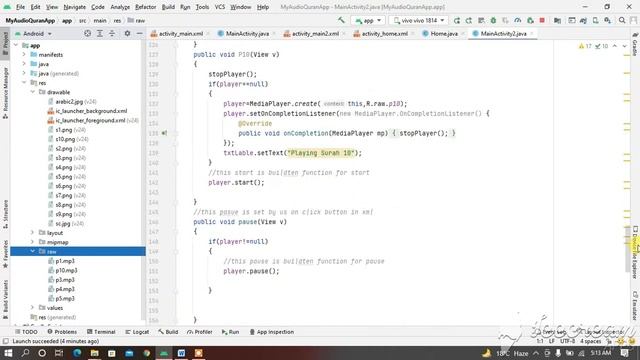Click the Make Project hammer icon
Screen dimensions: 640x360
[341, 20]
